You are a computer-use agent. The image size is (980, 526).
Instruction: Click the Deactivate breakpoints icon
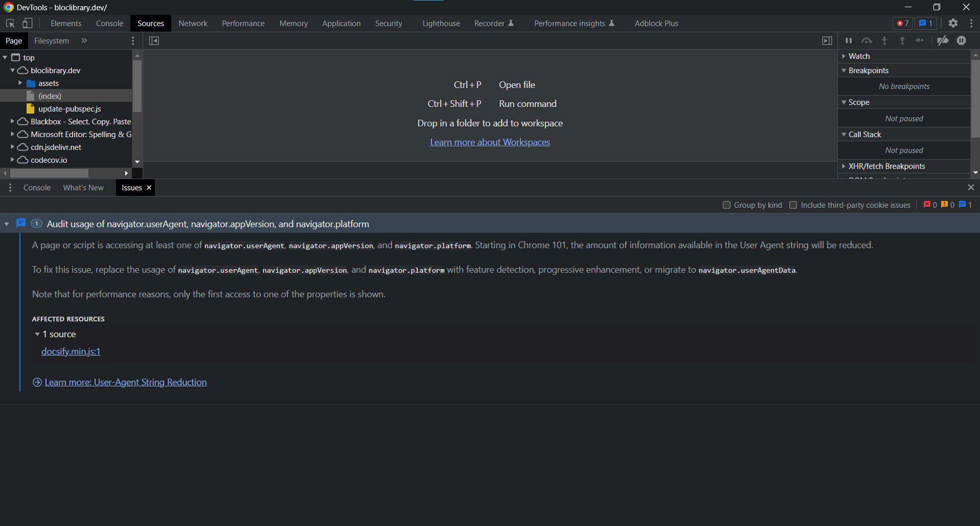pos(943,40)
